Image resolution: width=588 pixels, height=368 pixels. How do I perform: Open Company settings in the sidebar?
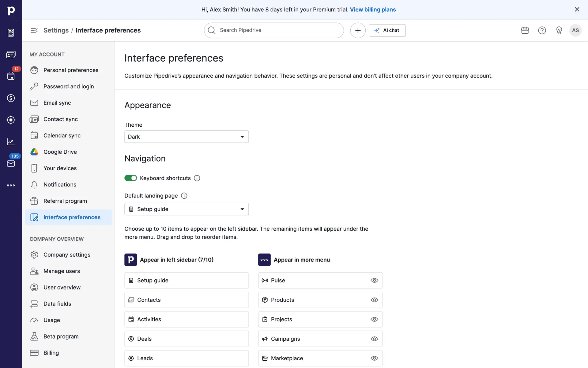(x=67, y=255)
